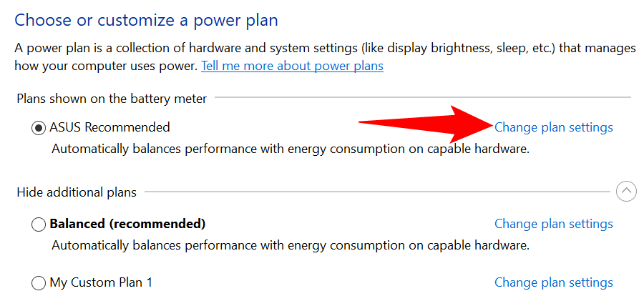Click the description text under Balanced (recommended)

pos(290,245)
